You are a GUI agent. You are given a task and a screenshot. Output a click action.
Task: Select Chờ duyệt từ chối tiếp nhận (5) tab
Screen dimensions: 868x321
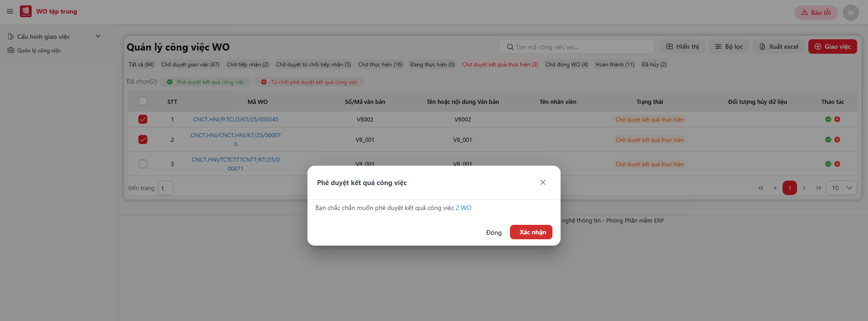coord(313,65)
